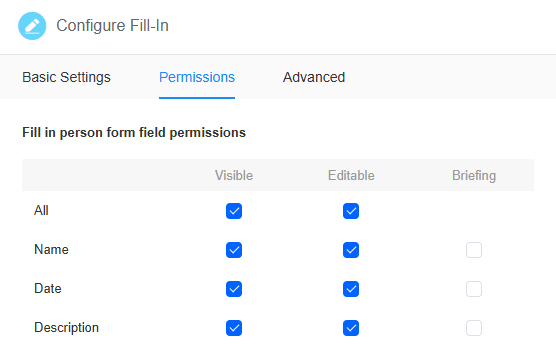Toggle Visible checkbox in Name row

(234, 250)
